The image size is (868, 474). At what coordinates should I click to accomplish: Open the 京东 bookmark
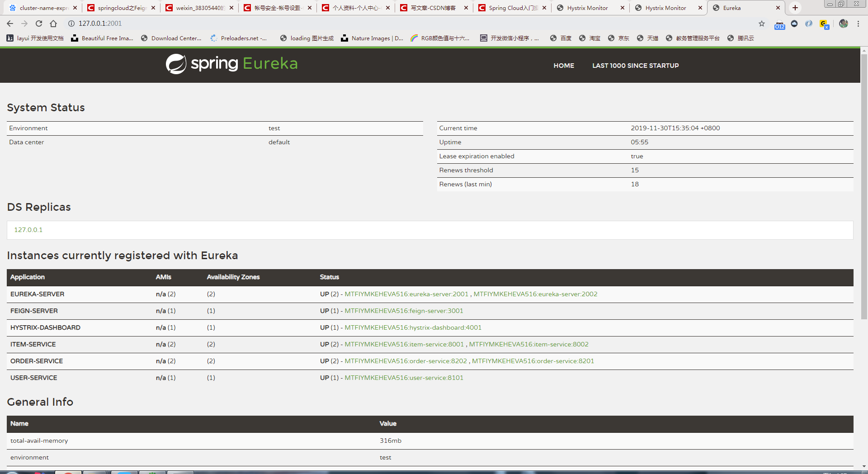618,38
